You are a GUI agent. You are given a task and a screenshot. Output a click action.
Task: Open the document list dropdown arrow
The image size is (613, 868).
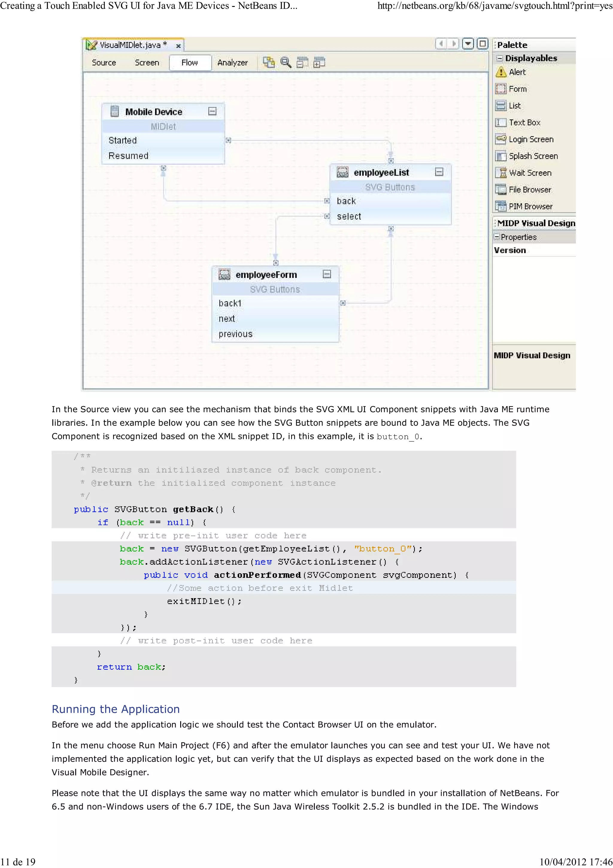coord(468,44)
